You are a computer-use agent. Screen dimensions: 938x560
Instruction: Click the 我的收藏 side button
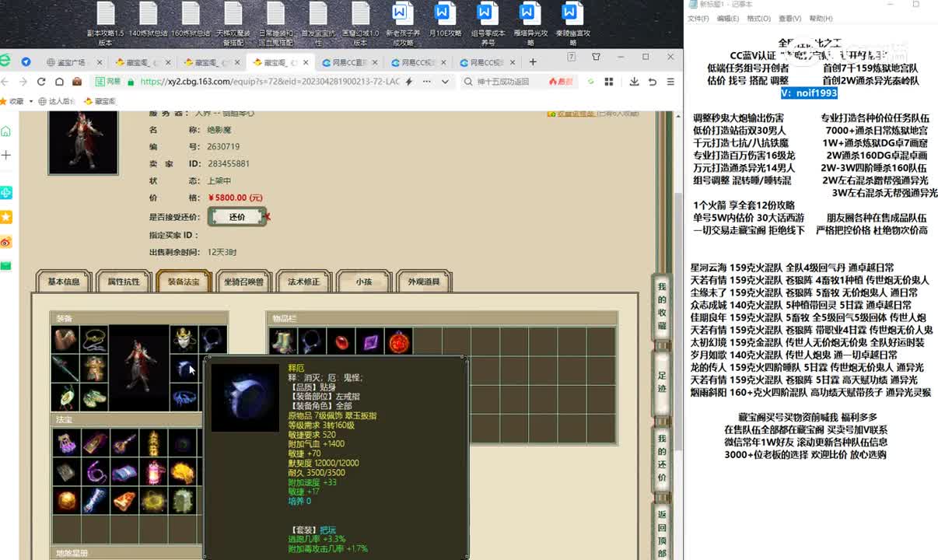click(x=662, y=305)
